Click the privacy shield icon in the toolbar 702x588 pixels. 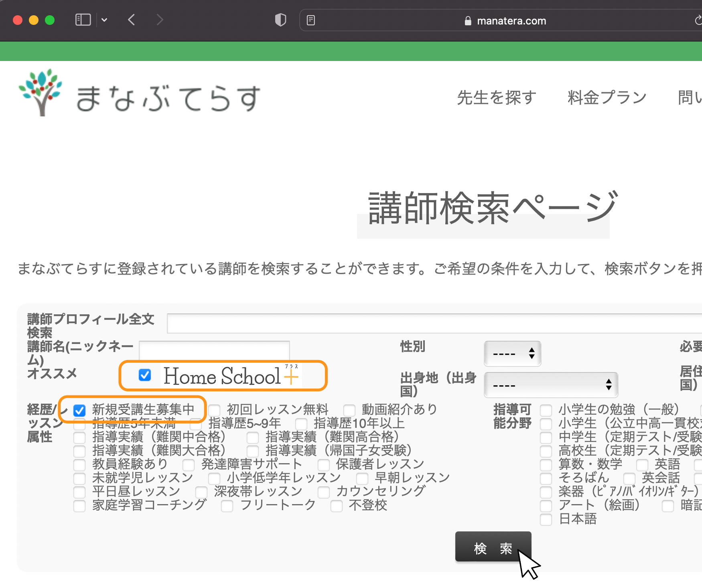click(x=281, y=20)
